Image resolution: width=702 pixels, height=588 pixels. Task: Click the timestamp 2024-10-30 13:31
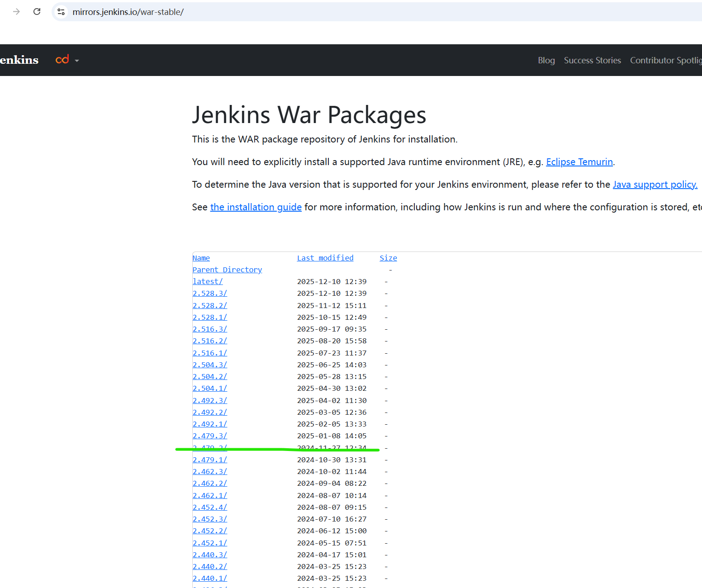point(332,460)
